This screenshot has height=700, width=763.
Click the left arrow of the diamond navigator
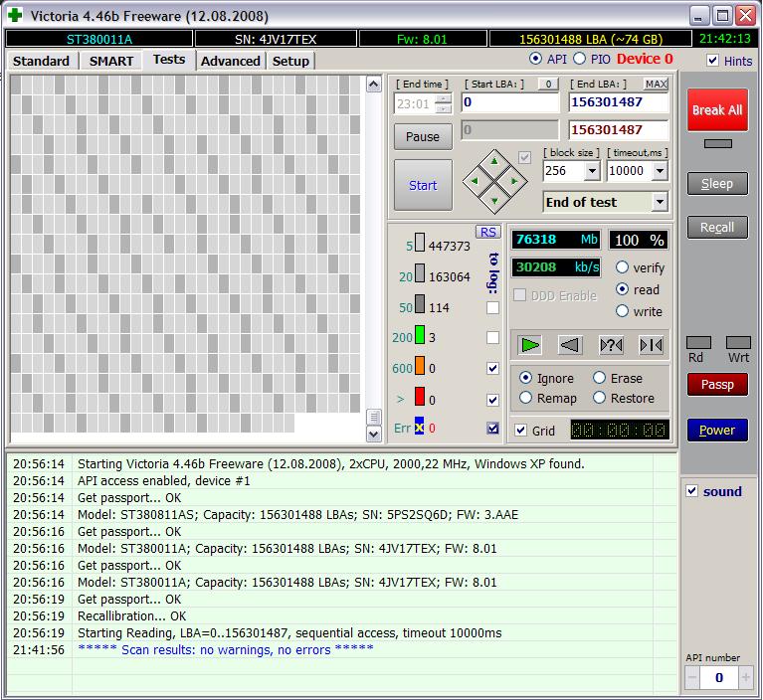tap(475, 181)
